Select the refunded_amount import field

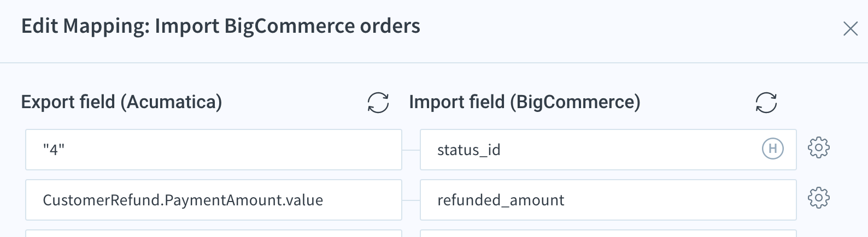608,200
